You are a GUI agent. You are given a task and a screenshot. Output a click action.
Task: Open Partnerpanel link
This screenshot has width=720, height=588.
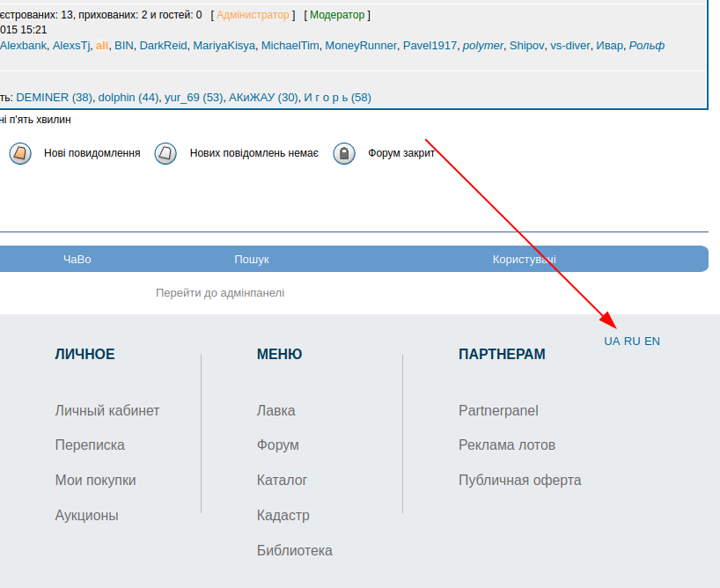coord(498,411)
